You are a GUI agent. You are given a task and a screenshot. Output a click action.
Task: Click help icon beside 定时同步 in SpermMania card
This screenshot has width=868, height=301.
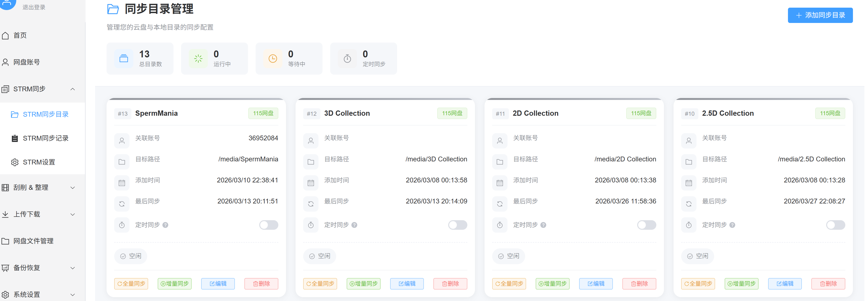[165, 225]
